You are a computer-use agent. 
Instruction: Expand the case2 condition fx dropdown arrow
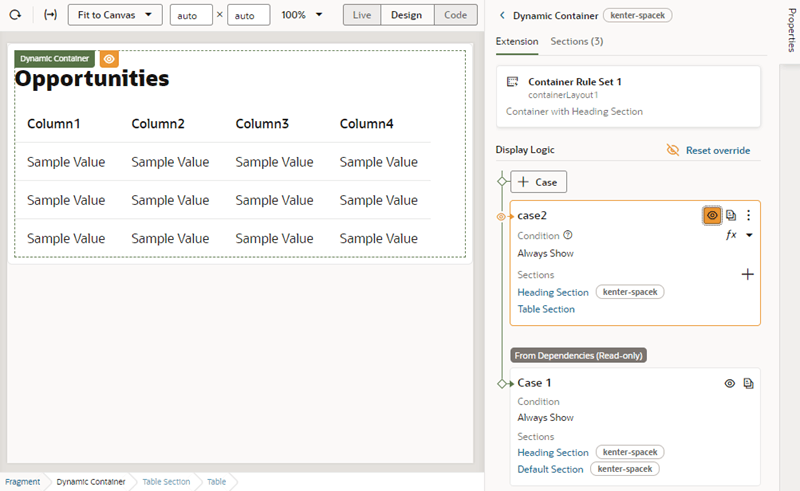tap(749, 236)
